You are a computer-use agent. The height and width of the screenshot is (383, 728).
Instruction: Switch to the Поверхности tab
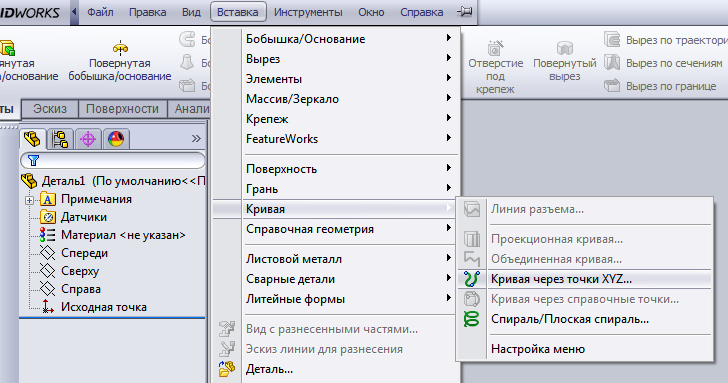click(x=123, y=109)
